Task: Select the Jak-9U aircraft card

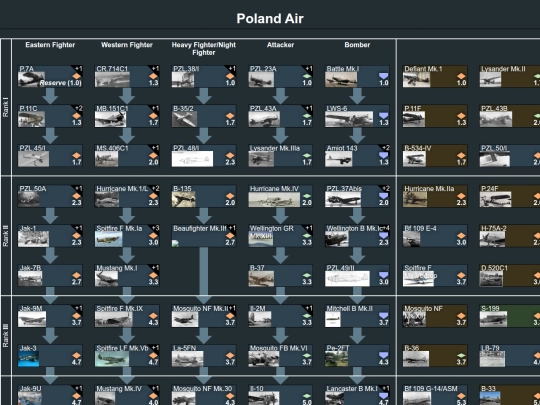Action: [x=50, y=395]
